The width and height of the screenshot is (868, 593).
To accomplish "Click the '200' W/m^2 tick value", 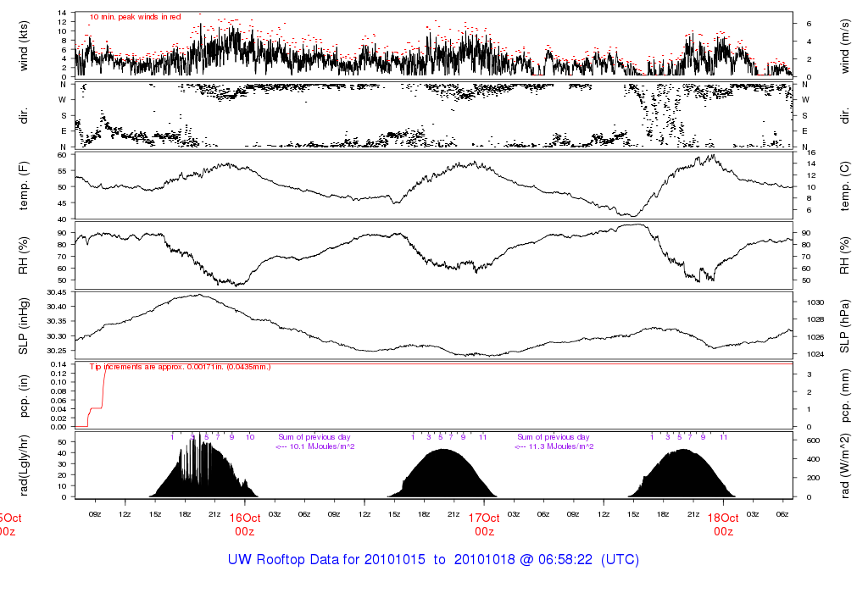I will [813, 478].
